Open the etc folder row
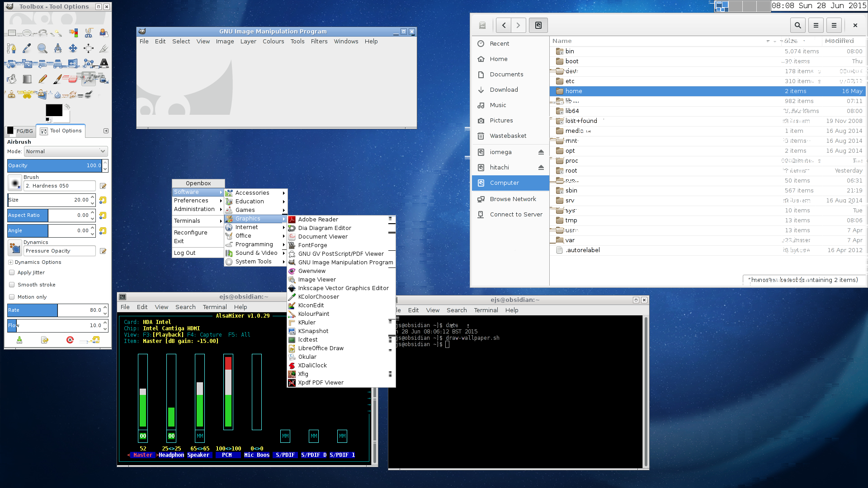Viewport: 868px width, 488px height. (570, 81)
